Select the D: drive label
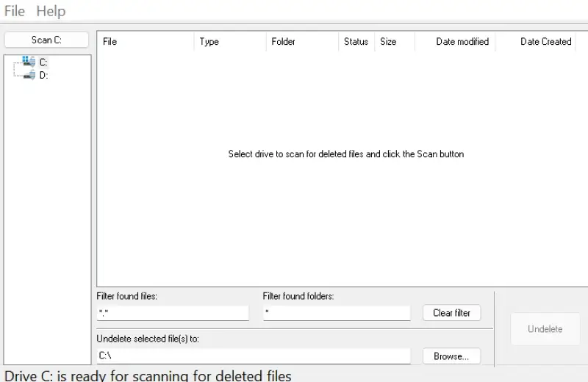Image resolution: width=588 pixels, height=382 pixels. [x=43, y=76]
